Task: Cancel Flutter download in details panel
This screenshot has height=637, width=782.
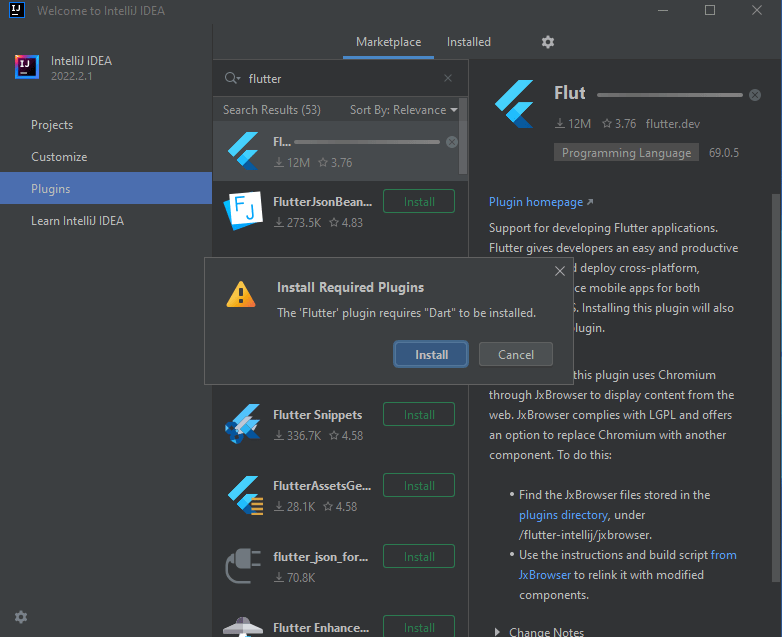Action: coord(755,95)
